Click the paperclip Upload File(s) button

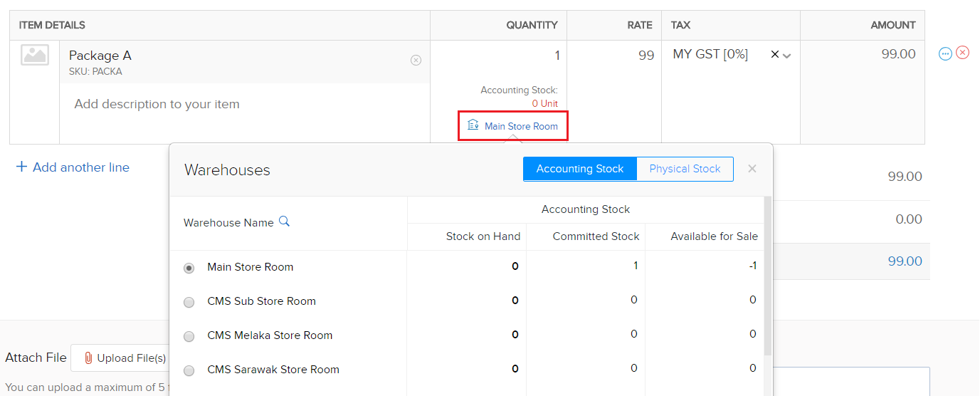pos(124,358)
